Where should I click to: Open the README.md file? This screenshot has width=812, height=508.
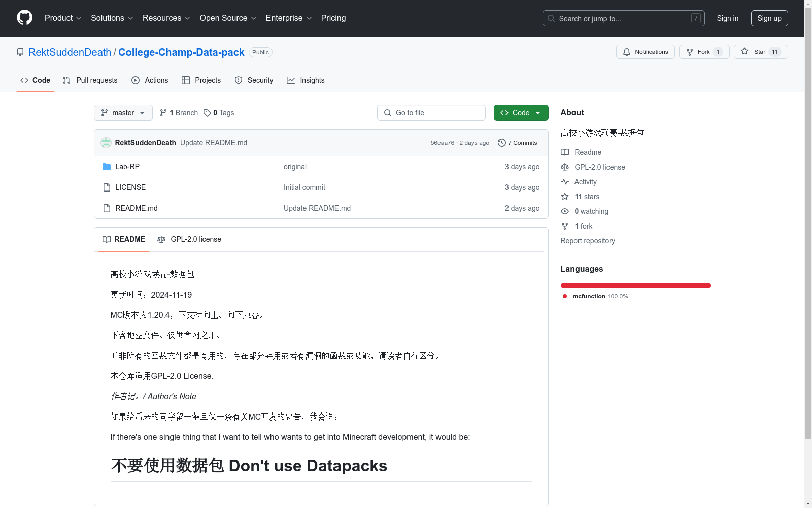click(137, 208)
